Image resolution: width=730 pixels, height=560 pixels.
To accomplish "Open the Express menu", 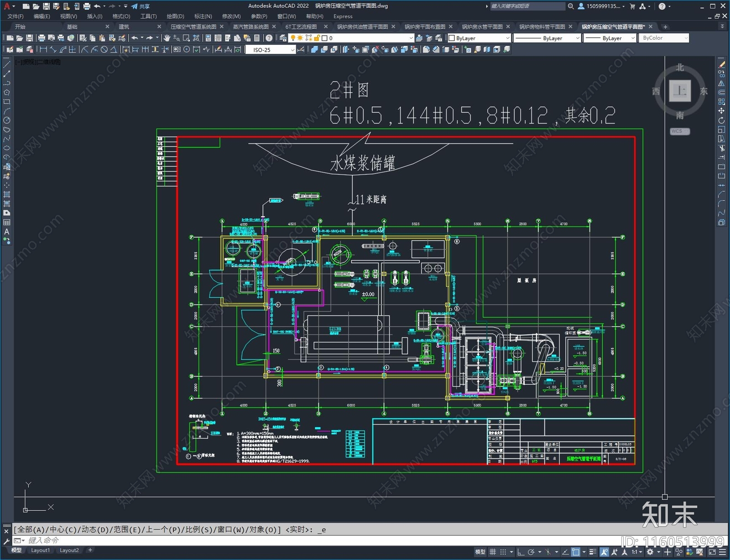I will point(343,16).
